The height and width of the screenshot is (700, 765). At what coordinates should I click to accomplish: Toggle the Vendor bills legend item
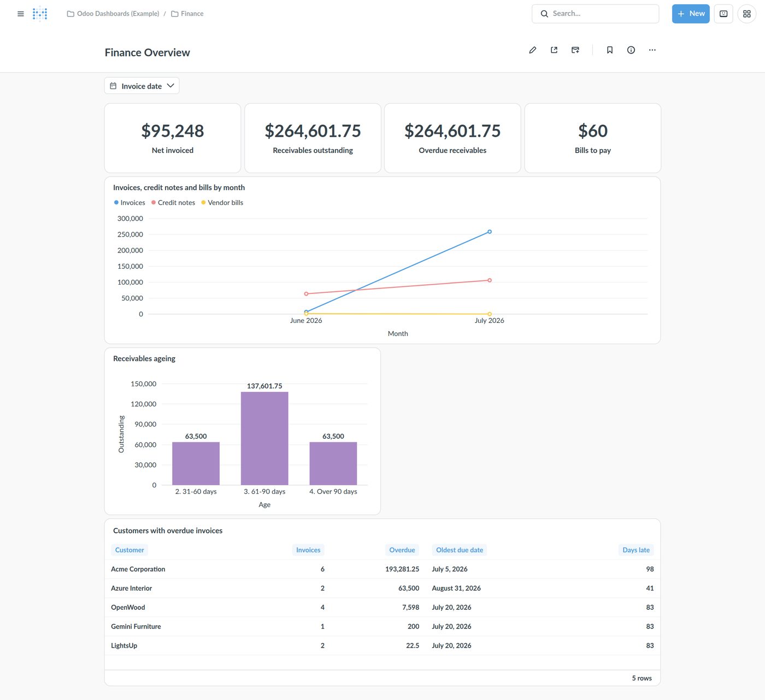(222, 203)
